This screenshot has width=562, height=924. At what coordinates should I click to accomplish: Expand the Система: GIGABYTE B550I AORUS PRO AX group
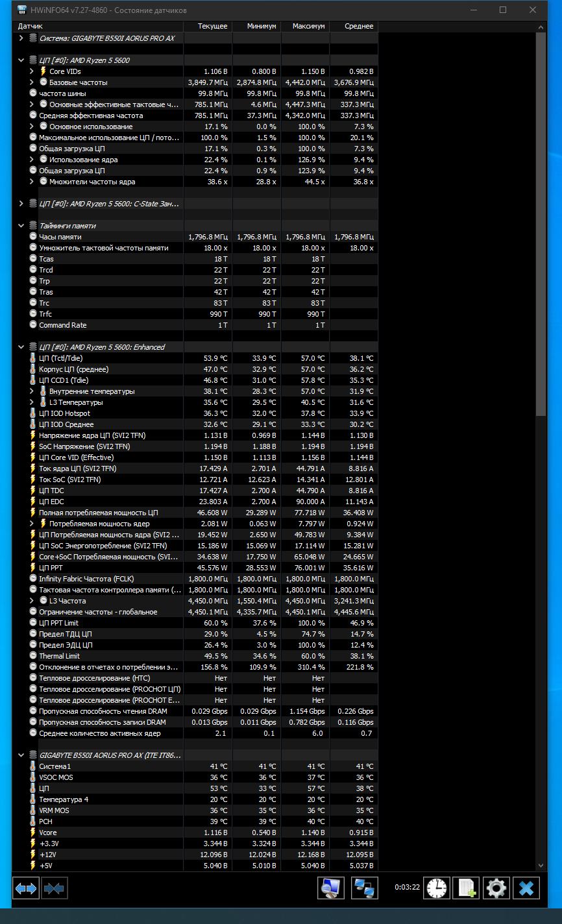pos(21,38)
